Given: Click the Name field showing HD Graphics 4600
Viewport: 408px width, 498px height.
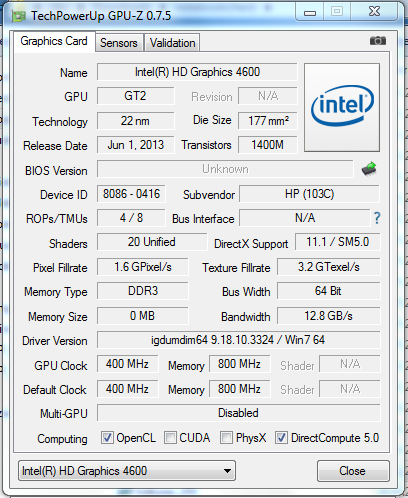Looking at the screenshot, I should (197, 72).
